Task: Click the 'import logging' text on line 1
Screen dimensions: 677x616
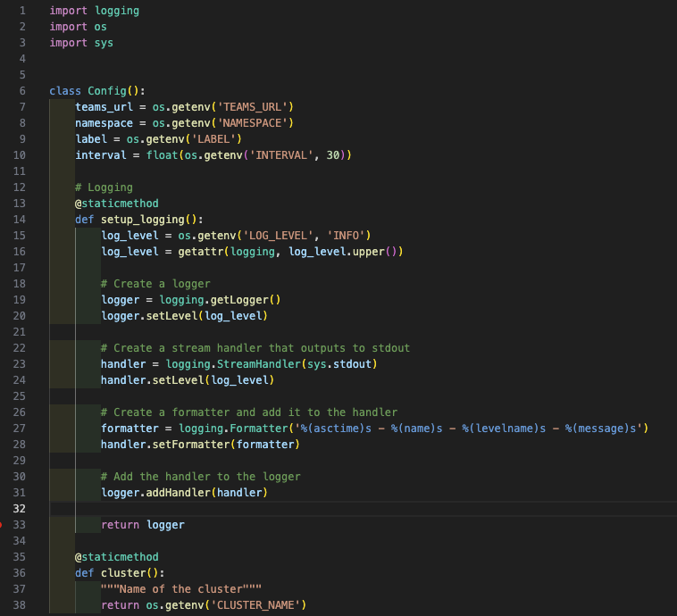Action: point(94,11)
